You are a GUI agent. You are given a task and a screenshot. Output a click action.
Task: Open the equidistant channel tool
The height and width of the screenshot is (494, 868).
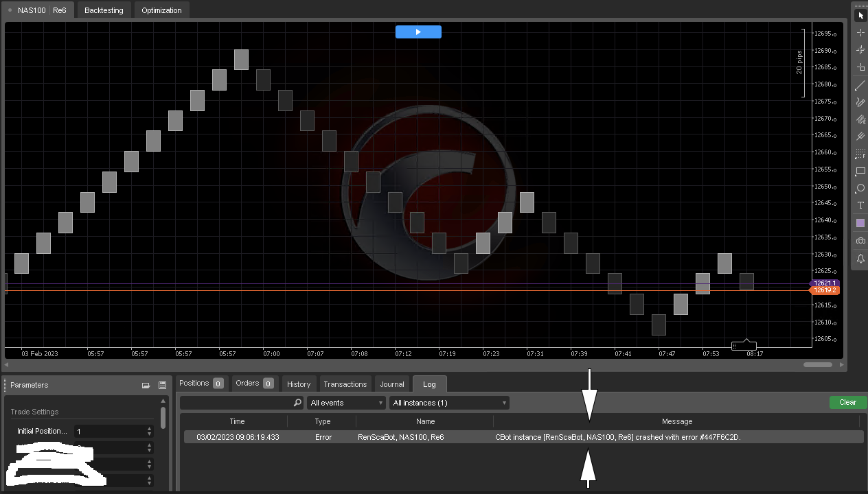[860, 119]
